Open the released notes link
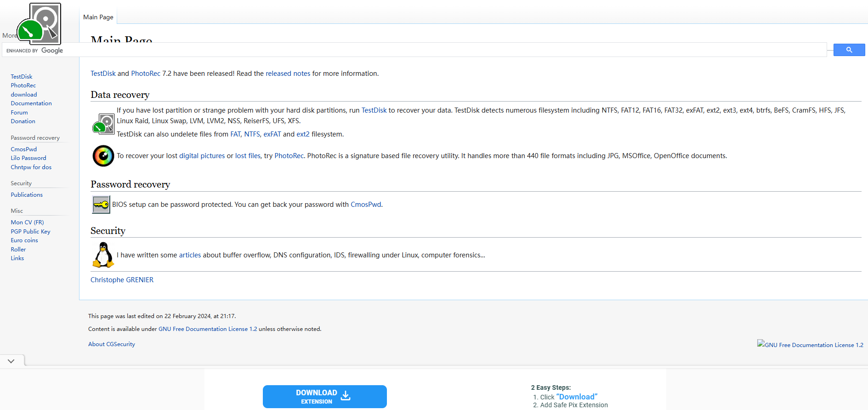Viewport: 868px width, 410px height. (x=288, y=74)
